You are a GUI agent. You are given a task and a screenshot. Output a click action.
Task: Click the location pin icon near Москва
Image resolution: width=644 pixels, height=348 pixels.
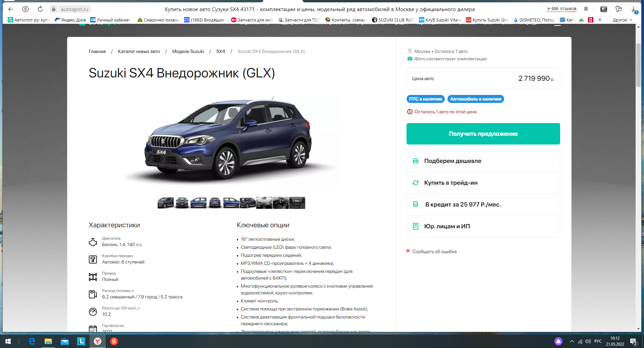(x=410, y=51)
